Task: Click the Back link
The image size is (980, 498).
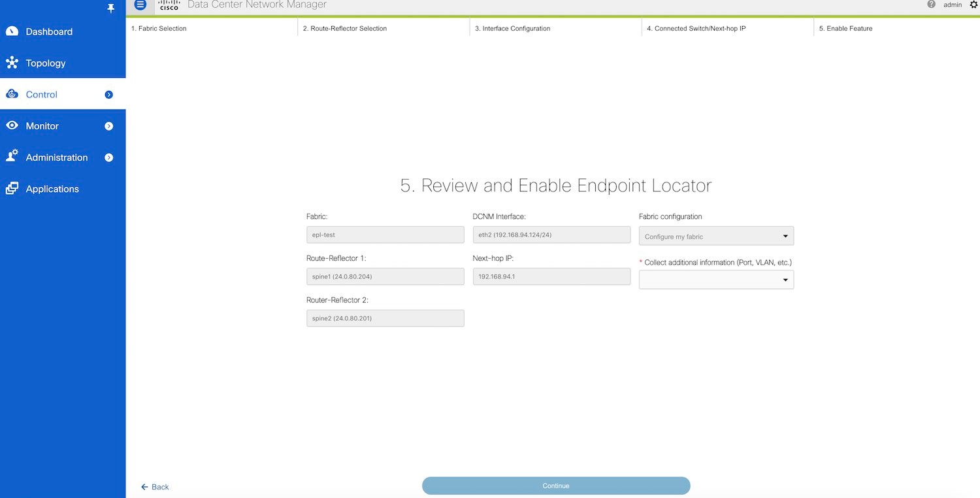Action: pos(155,487)
